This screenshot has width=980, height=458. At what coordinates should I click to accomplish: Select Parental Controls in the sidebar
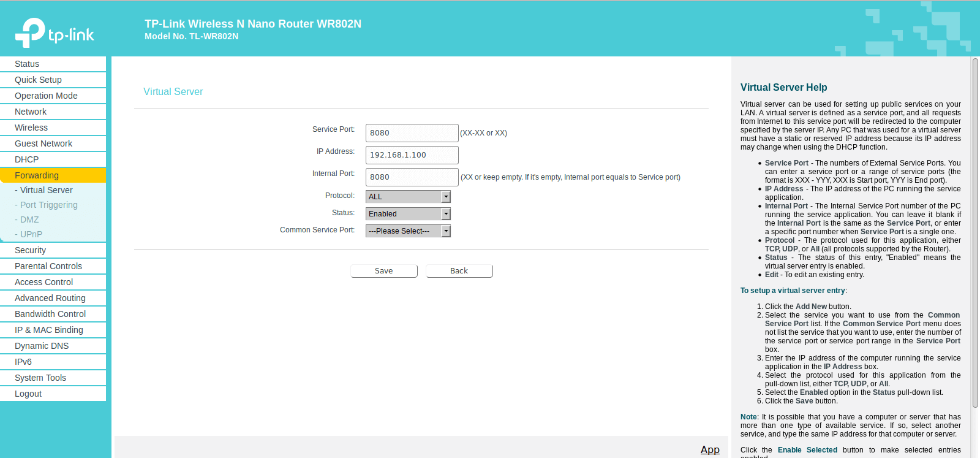pyautogui.click(x=48, y=266)
